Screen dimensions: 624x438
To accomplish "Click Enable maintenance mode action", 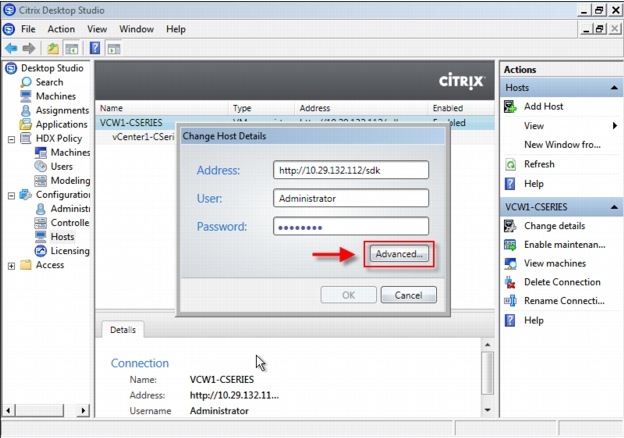I will click(x=564, y=245).
